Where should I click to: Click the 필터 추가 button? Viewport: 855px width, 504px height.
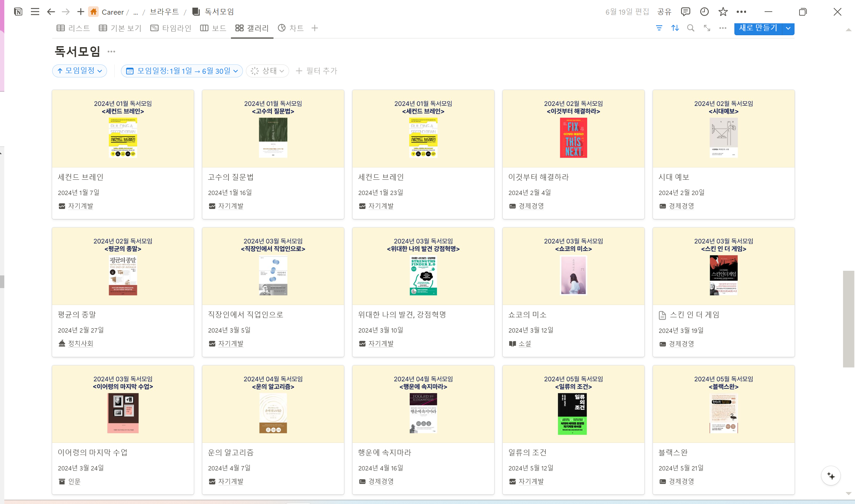pos(316,71)
